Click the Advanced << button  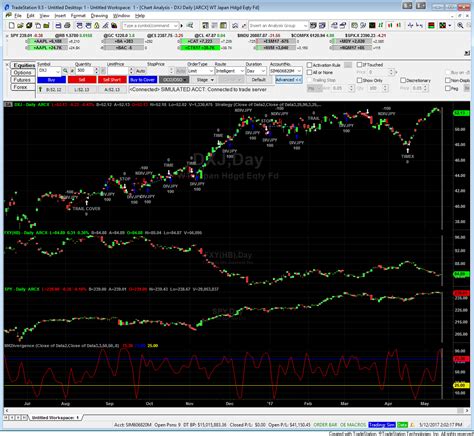point(289,80)
